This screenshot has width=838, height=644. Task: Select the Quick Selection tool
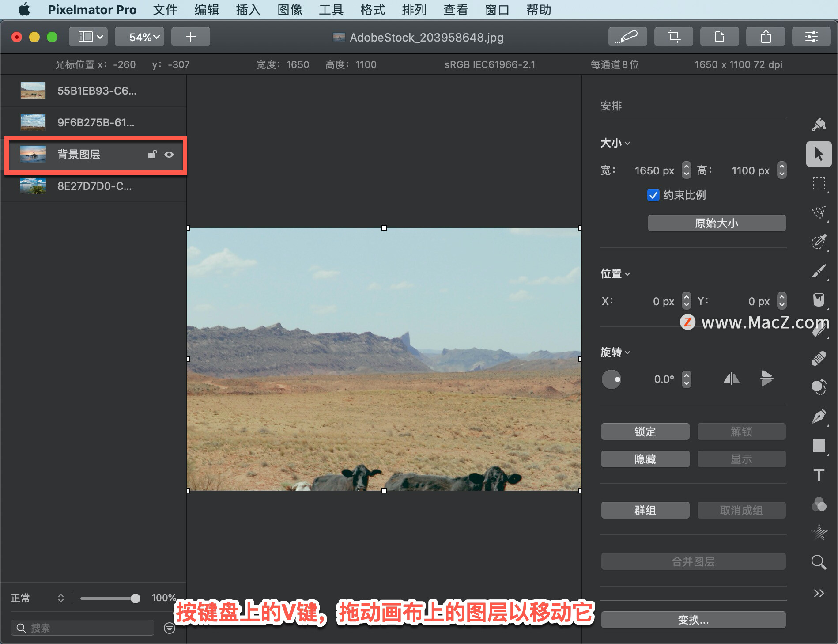tap(819, 212)
